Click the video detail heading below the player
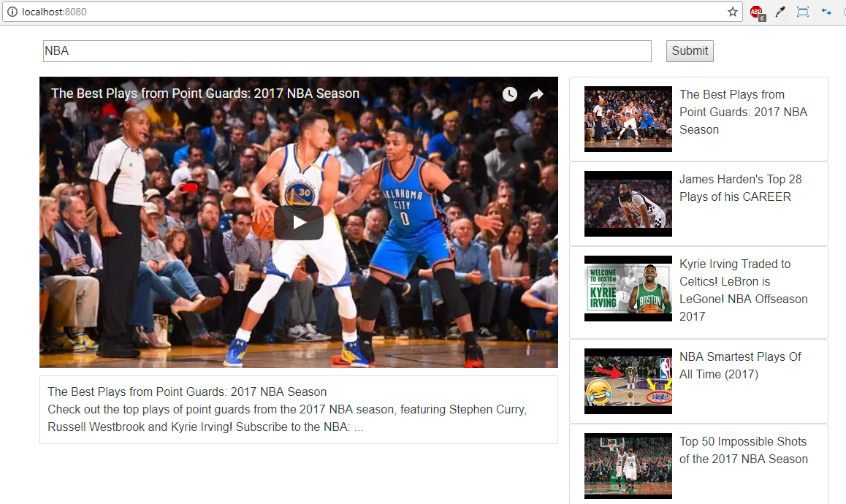 tap(187, 392)
